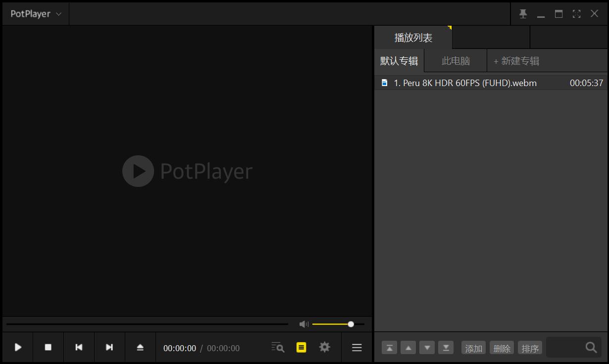Mute audio via the speaker icon

[304, 324]
